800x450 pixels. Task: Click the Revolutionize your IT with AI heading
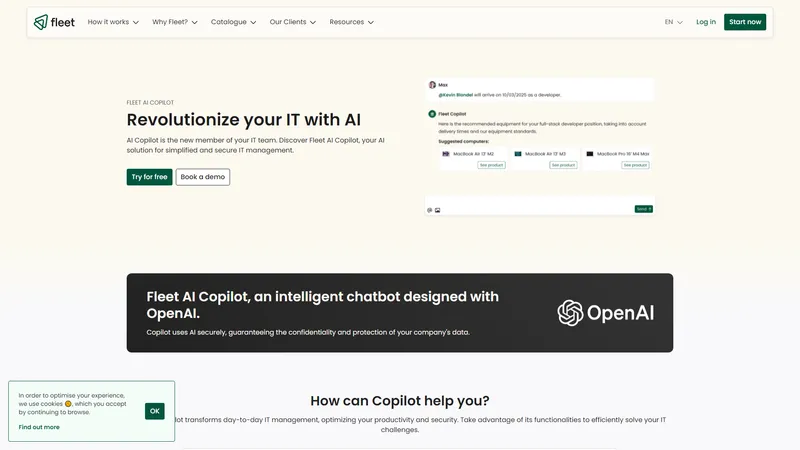(x=243, y=120)
